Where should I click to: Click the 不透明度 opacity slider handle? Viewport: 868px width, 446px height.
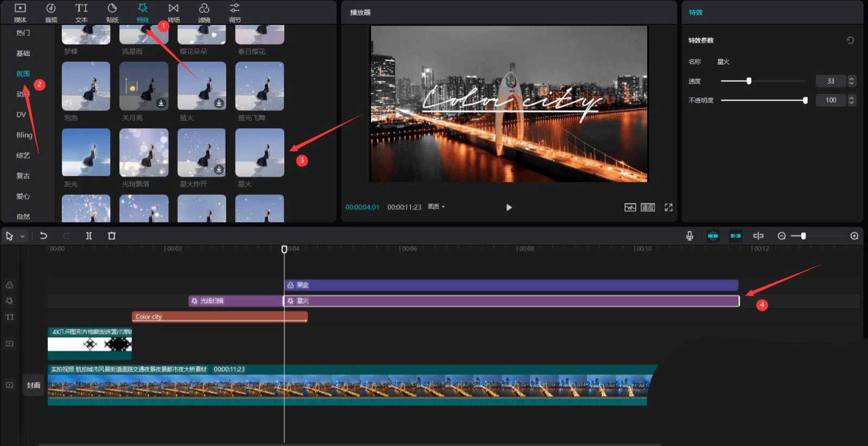click(x=805, y=100)
